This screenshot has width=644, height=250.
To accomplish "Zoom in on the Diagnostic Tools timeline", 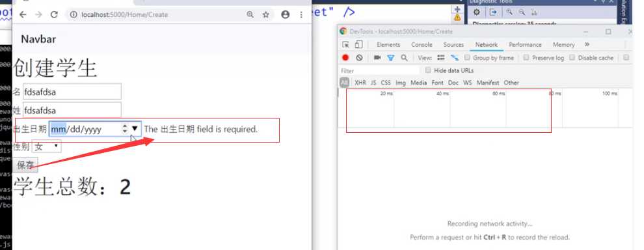I will (509, 12).
